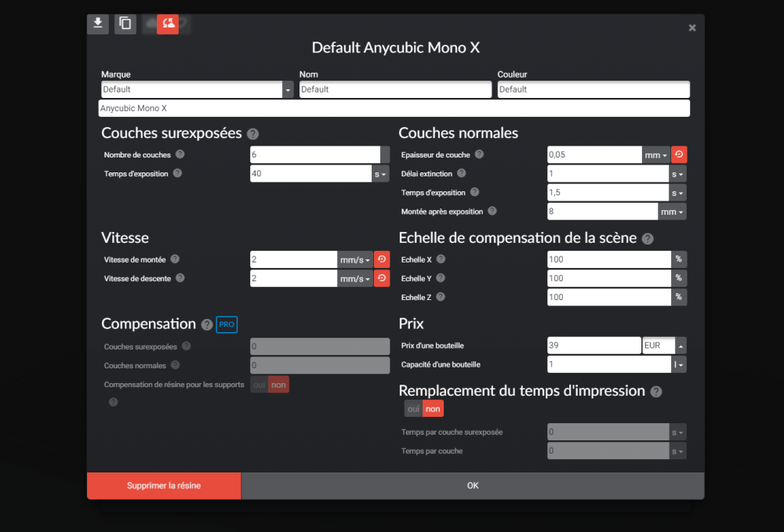Enable print time replacement with oui
Image resolution: width=784 pixels, height=532 pixels.
point(413,409)
